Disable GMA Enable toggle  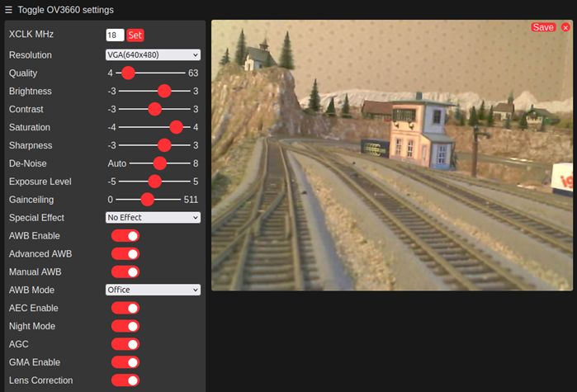click(125, 363)
